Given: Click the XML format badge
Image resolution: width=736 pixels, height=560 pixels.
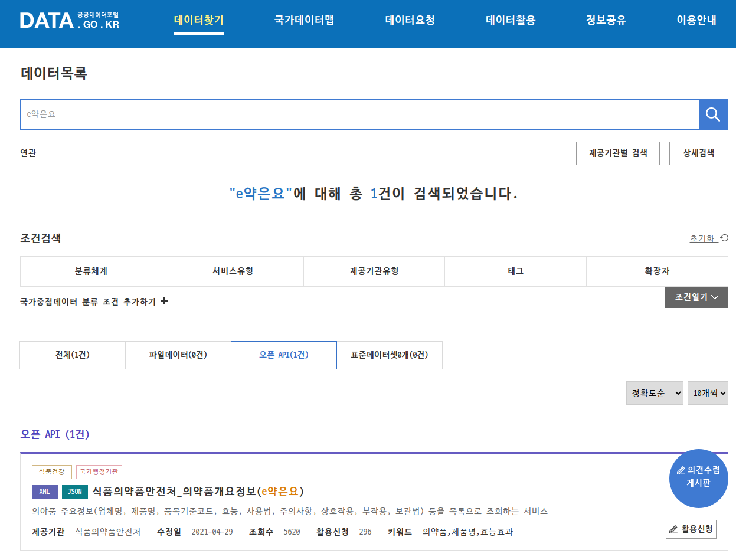Looking at the screenshot, I should pos(45,492).
